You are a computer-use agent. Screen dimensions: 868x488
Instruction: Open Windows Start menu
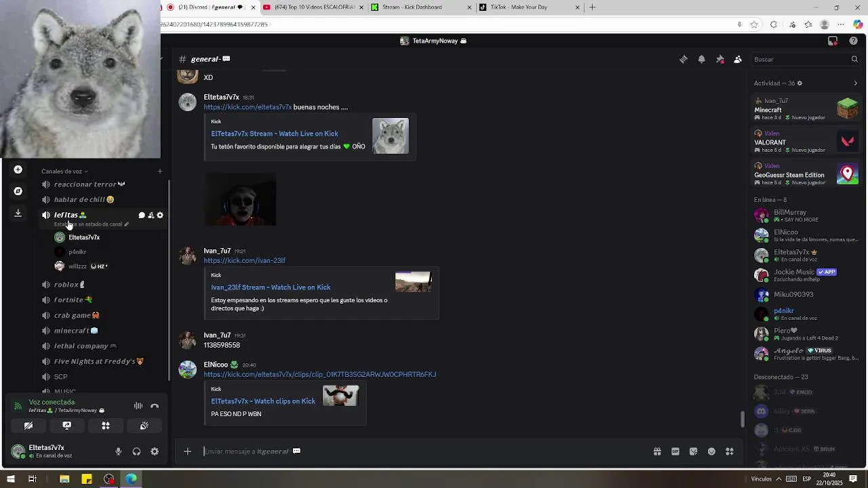(x=11, y=479)
